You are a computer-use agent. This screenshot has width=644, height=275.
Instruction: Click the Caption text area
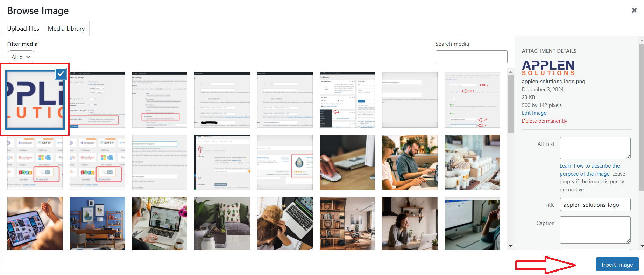[595, 230]
